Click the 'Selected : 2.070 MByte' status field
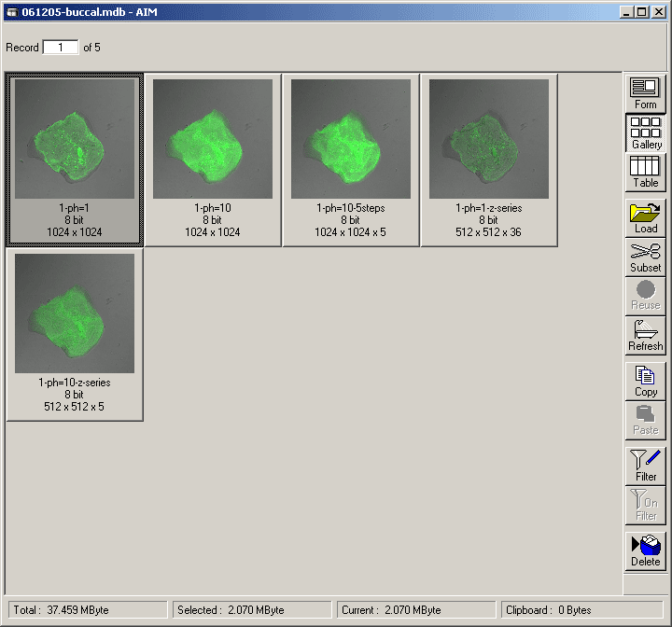672x627 pixels. click(252, 610)
